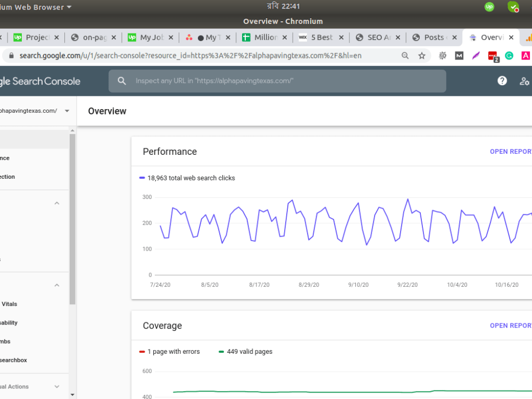Click the address bar URL
The image size is (532, 399).
190,56
